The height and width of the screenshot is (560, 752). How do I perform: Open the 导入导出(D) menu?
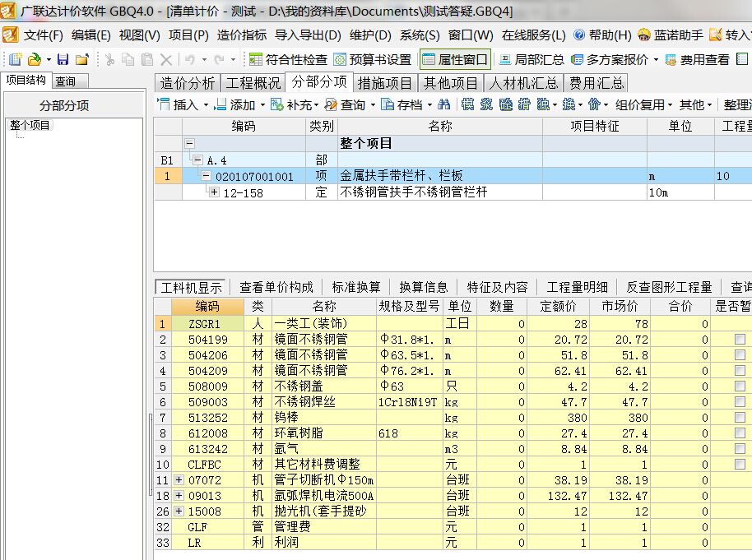[x=308, y=35]
